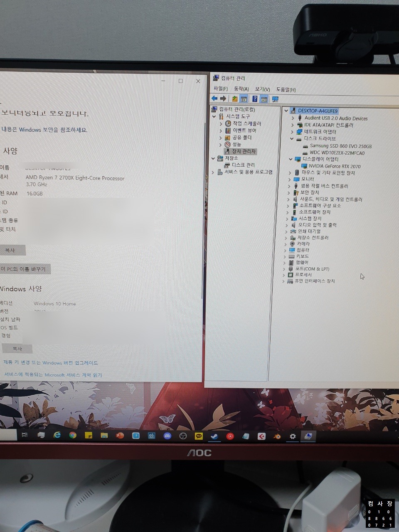Open PowerPoint from the taskbar
The image size is (399, 532).
click(x=120, y=436)
